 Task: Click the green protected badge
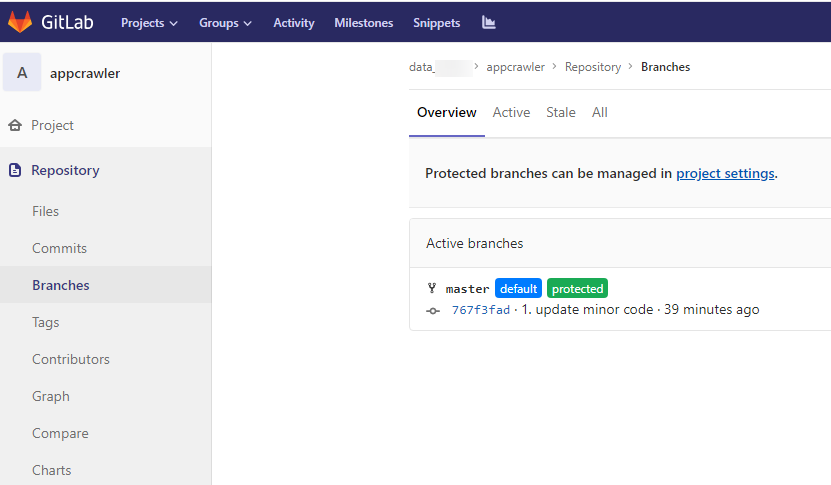[x=577, y=288]
